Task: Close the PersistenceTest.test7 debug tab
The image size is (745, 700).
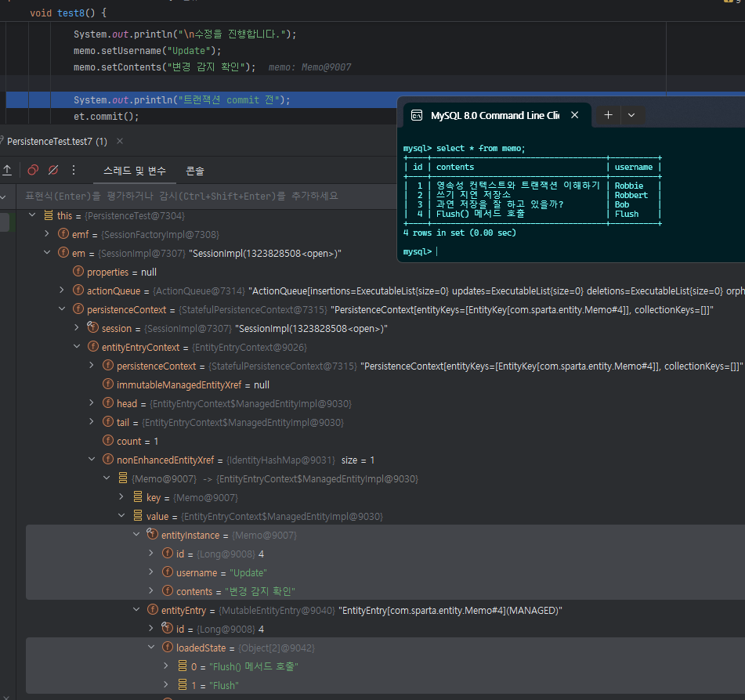Action: point(120,142)
